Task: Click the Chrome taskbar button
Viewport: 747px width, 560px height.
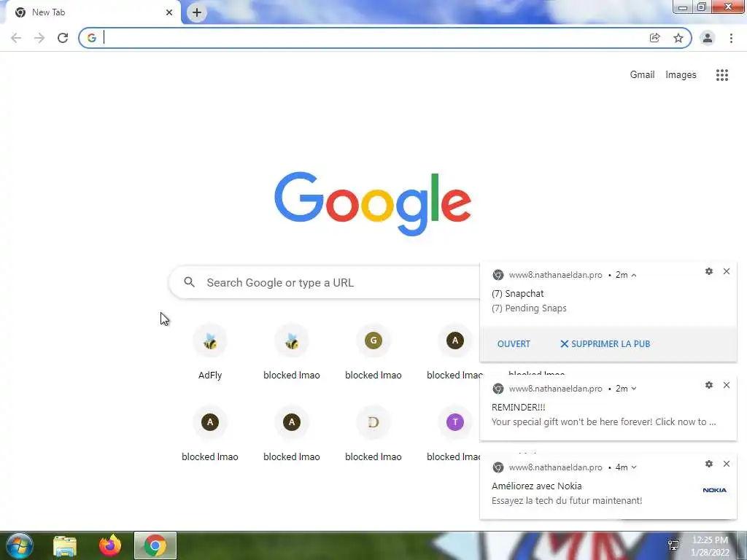Action: pos(155,545)
